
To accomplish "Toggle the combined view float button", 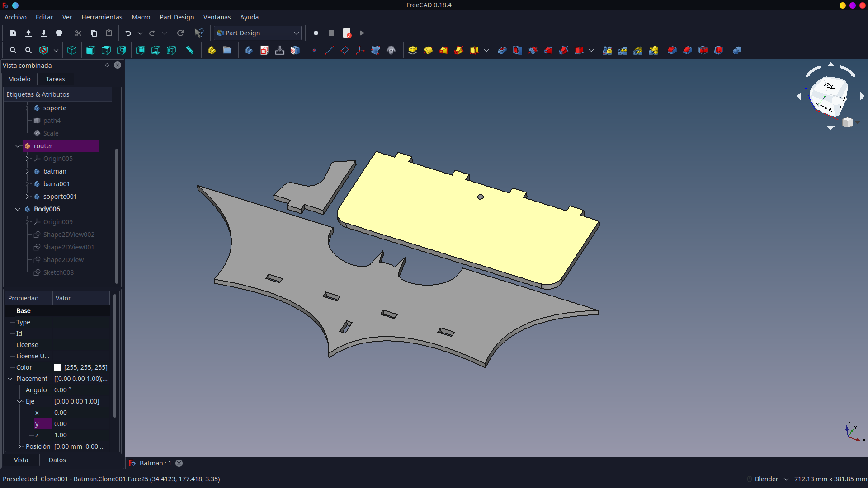I will pyautogui.click(x=107, y=65).
